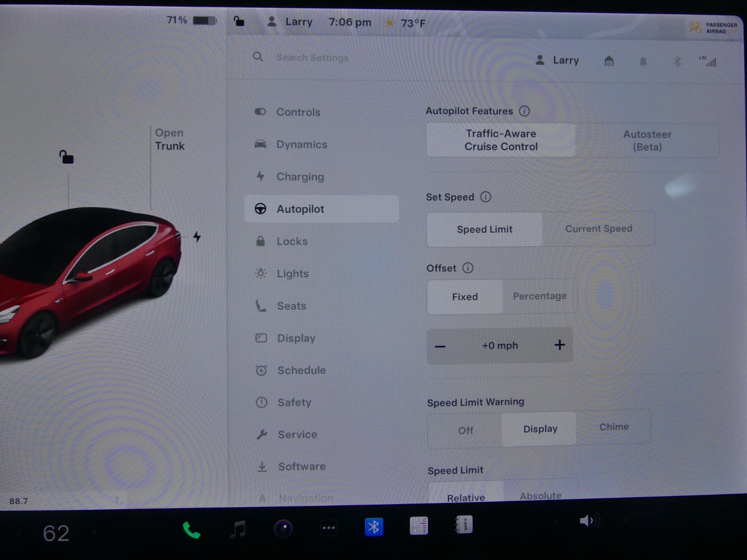Show more apps with ellipsis button

click(329, 528)
